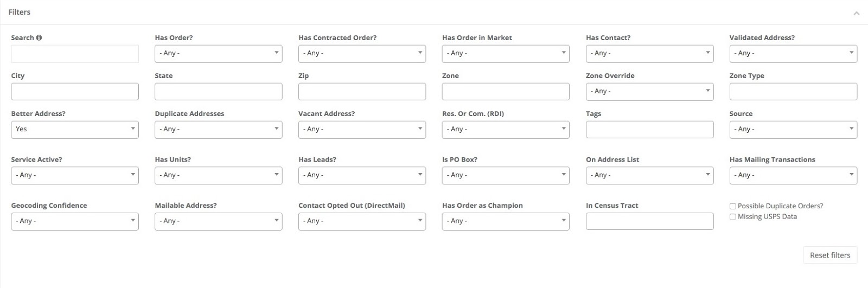Image resolution: width=868 pixels, height=288 pixels.
Task: Check the Missing USPS Data box
Action: (x=733, y=217)
